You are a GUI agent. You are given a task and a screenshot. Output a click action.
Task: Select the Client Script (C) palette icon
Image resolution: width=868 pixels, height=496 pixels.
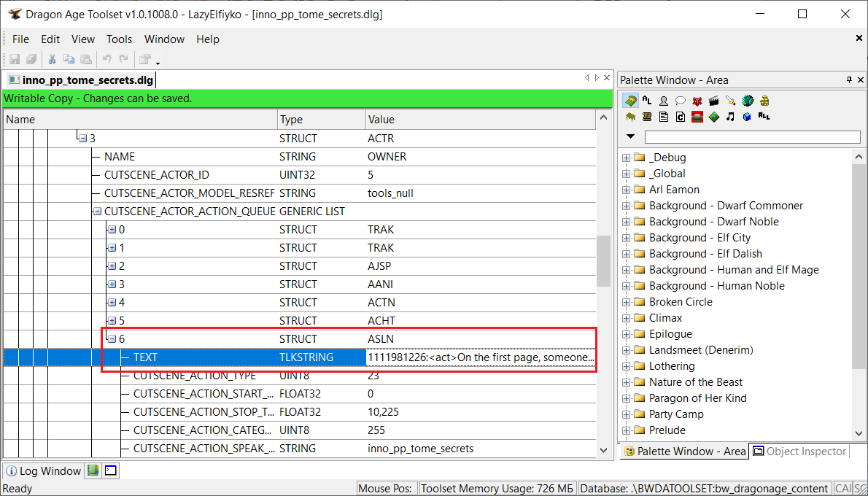point(681,117)
